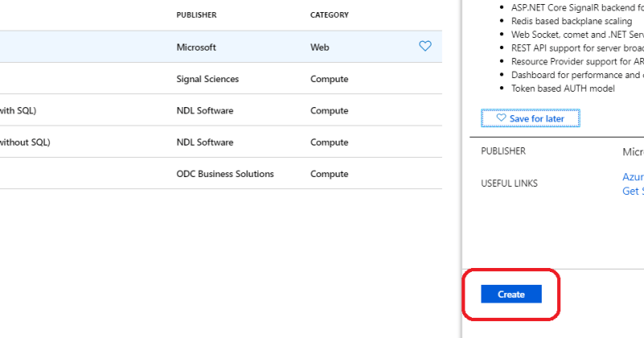
Task: Click the Save for later button
Action: 530,118
